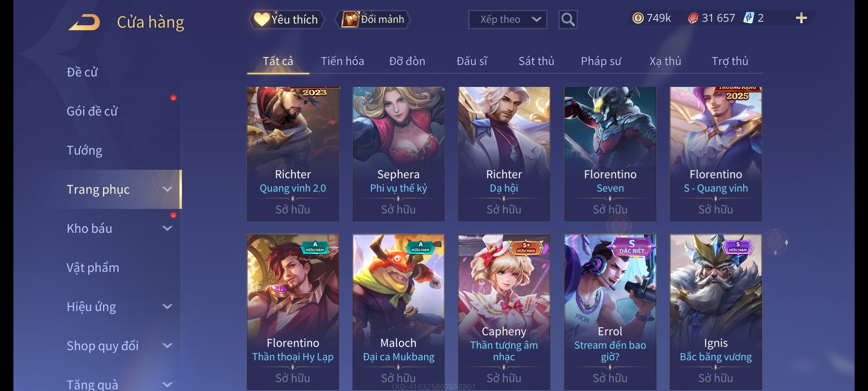Viewport: 868px width, 391px height.
Task: Open the search magnifier icon
Action: (x=568, y=20)
